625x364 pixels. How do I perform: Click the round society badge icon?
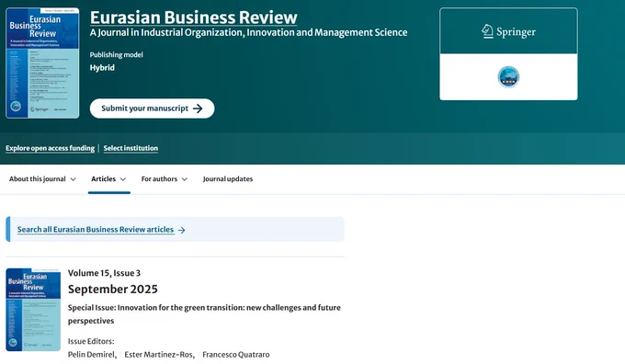(x=508, y=77)
